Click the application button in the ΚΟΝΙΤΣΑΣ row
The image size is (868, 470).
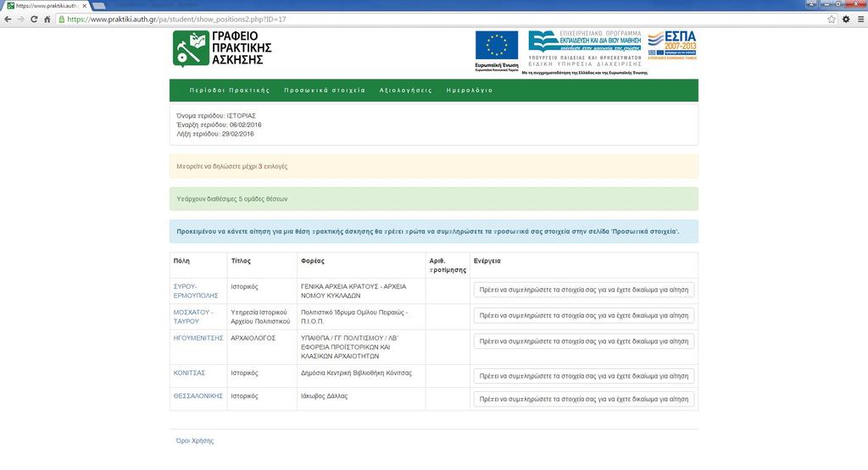tap(583, 376)
